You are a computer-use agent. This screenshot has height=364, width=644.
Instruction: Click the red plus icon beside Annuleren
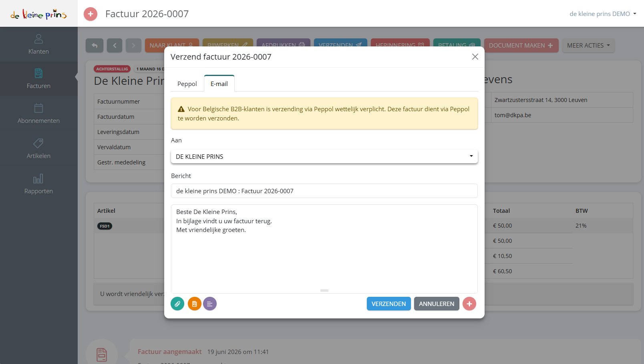pyautogui.click(x=469, y=304)
